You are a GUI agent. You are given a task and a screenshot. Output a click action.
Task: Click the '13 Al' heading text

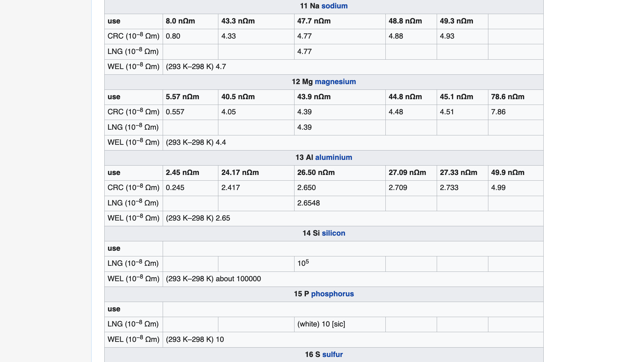tap(304, 158)
